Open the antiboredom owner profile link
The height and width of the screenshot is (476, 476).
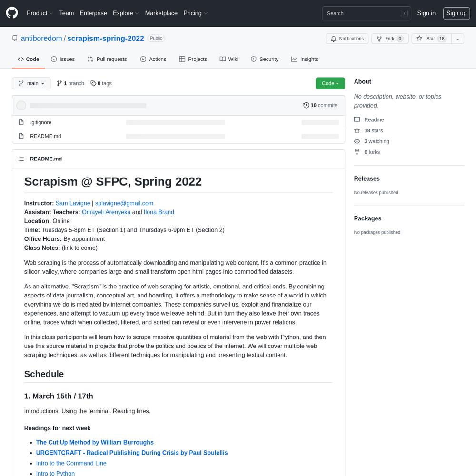pyautogui.click(x=41, y=38)
